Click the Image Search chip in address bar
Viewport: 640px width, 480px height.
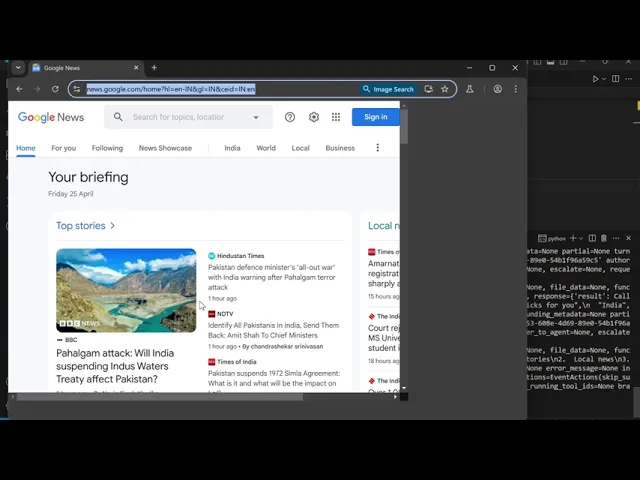pos(389,89)
